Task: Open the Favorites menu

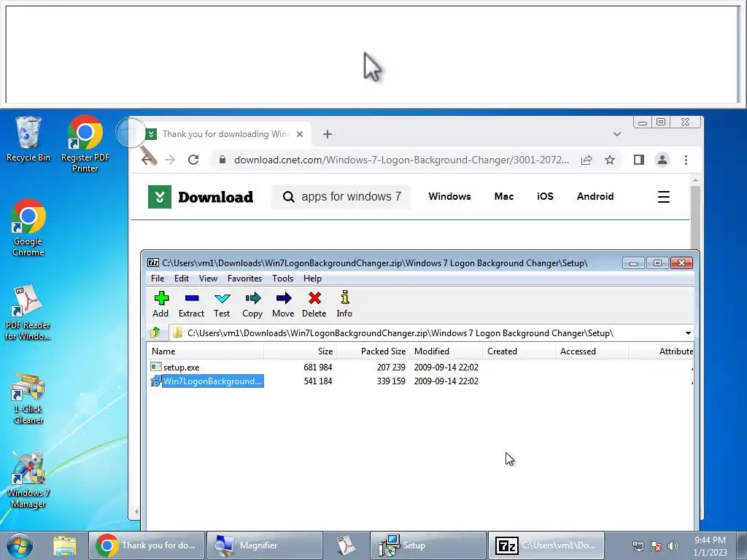Action: [245, 279]
